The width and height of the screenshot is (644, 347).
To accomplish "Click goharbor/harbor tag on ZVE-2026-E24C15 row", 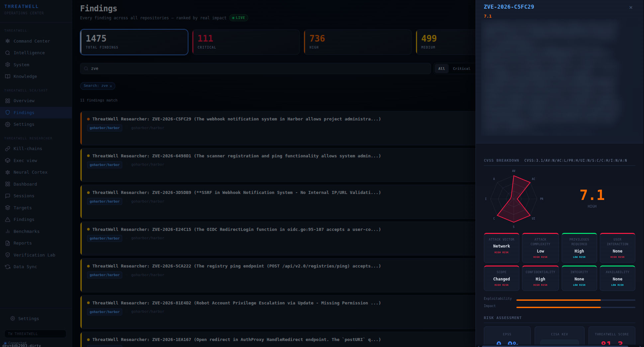I will click(x=105, y=238).
